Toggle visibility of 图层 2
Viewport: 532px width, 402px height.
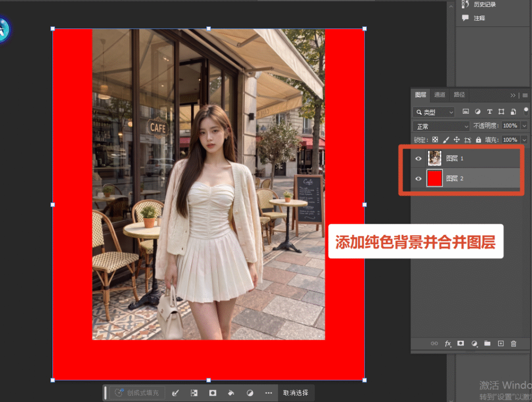pyautogui.click(x=418, y=179)
